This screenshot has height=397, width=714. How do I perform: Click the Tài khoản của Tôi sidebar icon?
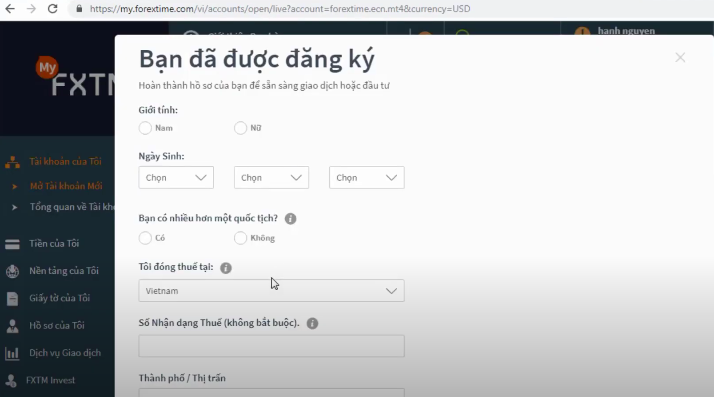click(12, 162)
